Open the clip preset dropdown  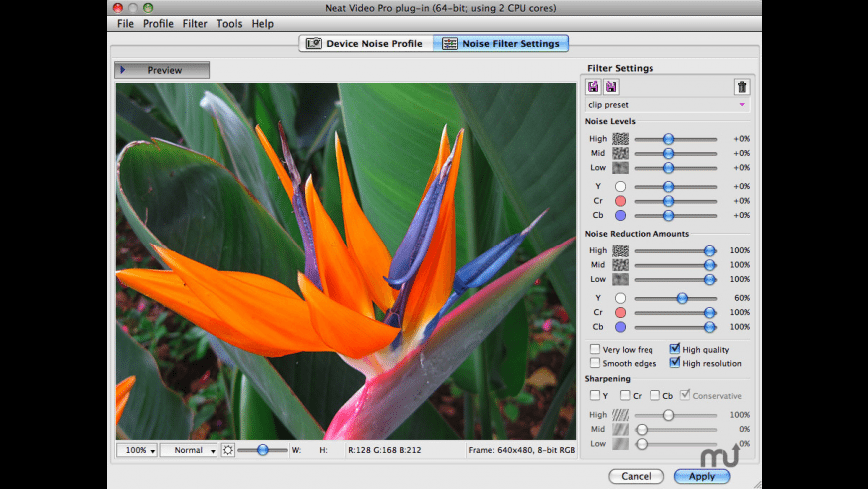[x=667, y=105]
